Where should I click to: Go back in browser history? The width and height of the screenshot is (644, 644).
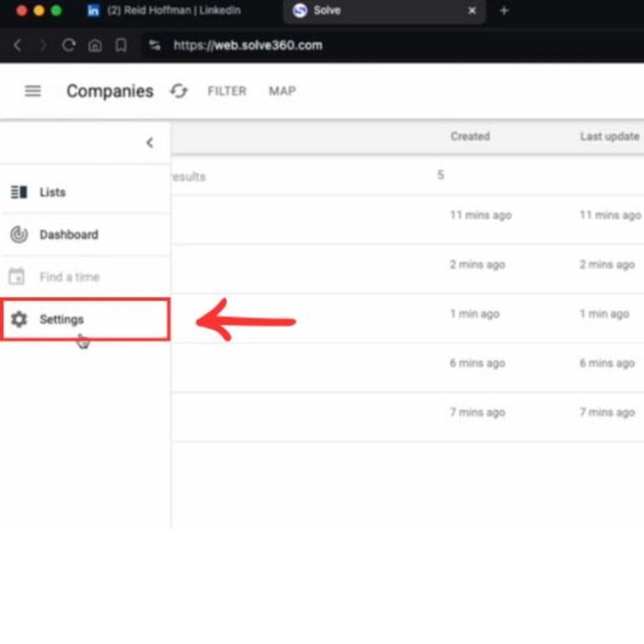tap(18, 45)
